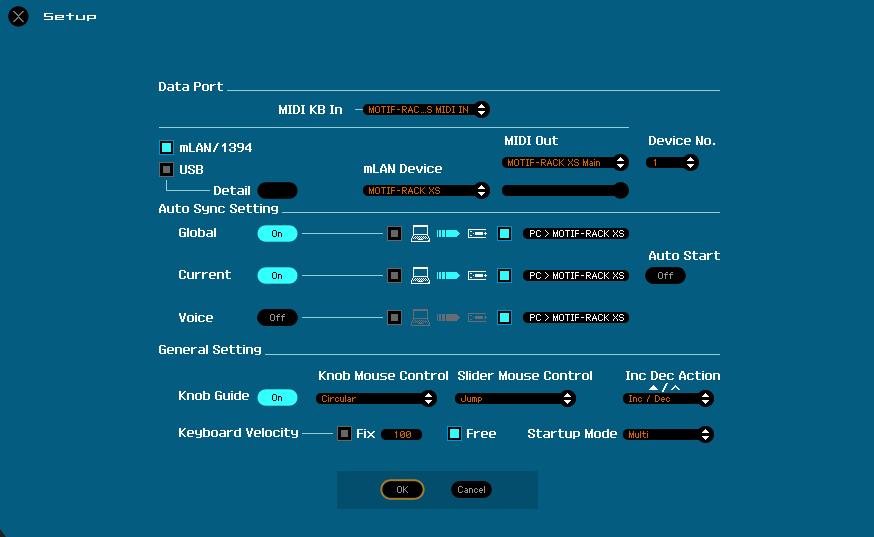874x537 pixels.
Task: Click the transfer arrow icon in Current row
Action: click(448, 275)
